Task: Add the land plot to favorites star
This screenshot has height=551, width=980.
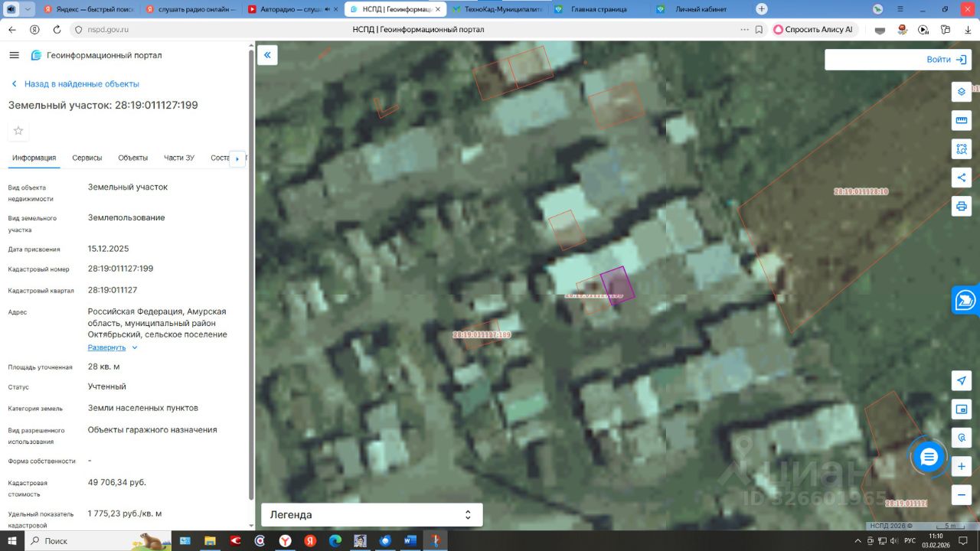Action: [18, 131]
